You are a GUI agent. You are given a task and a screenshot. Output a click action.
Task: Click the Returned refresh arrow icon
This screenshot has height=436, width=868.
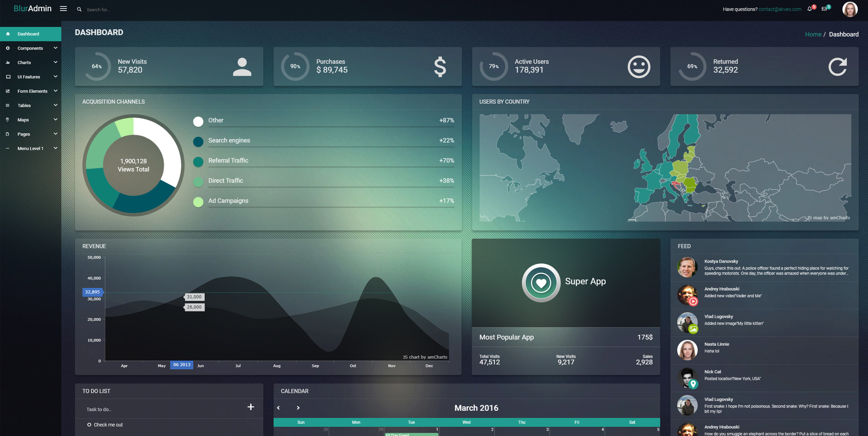[x=838, y=66]
